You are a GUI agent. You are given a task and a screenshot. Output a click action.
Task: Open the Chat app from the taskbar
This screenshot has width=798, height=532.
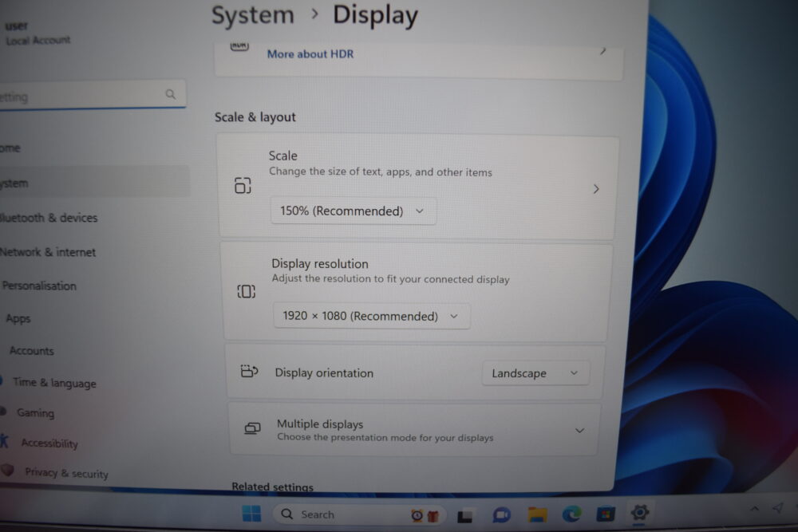click(501, 516)
